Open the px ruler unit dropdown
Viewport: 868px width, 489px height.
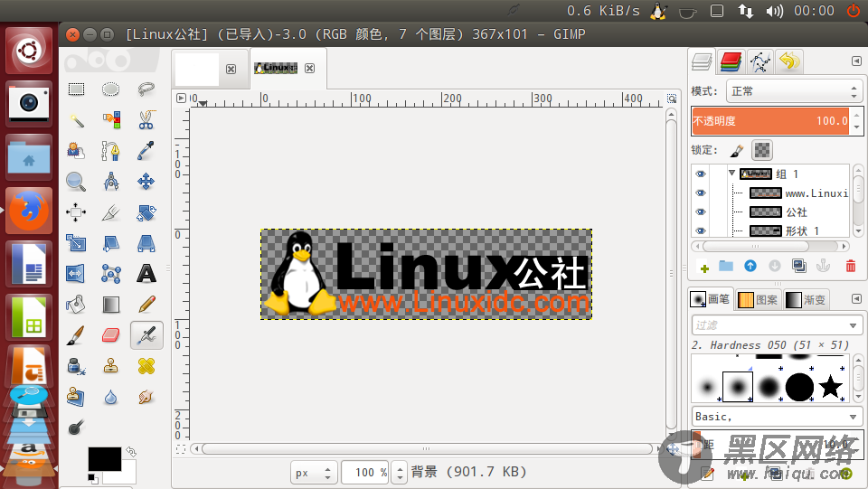(x=314, y=473)
